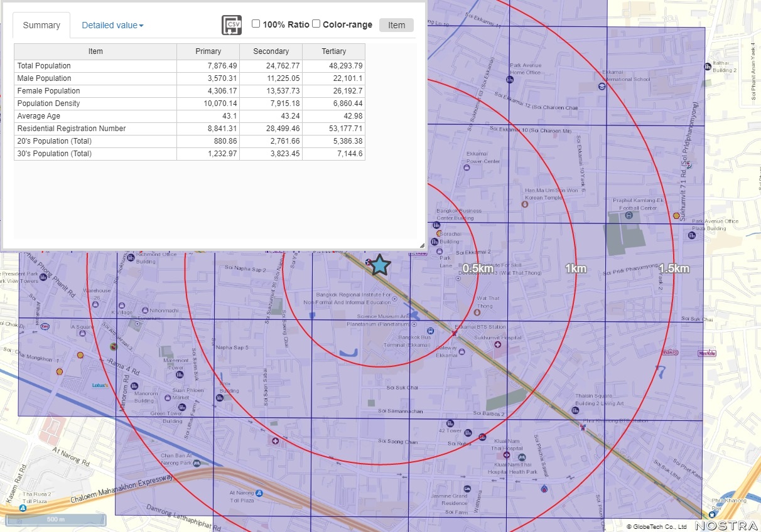Click the Phra Khanong BTS Station icon

tap(583, 427)
